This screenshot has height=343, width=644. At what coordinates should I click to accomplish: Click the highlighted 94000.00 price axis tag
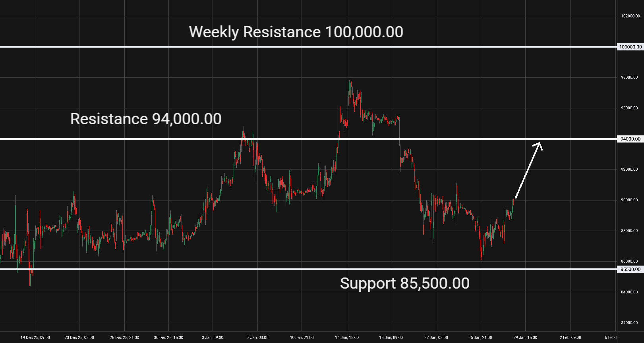(630, 139)
